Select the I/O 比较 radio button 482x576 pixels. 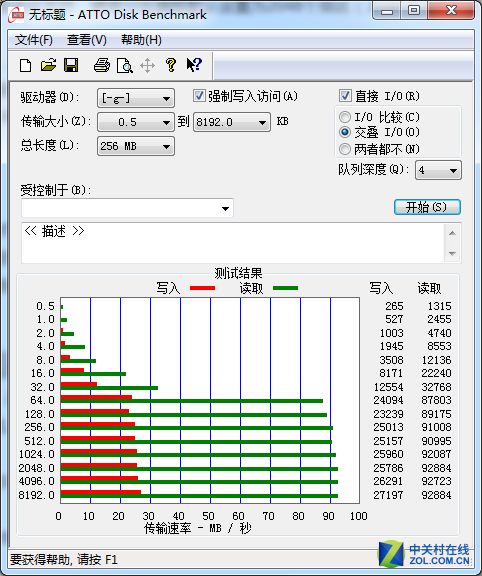click(x=345, y=117)
